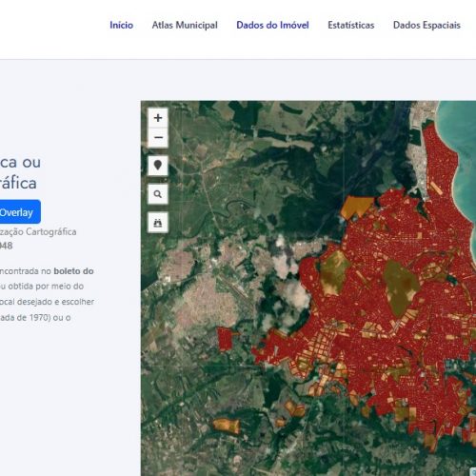Pick the isolated red parcel west of city
The height and width of the screenshot is (476, 476).
click(x=226, y=339)
